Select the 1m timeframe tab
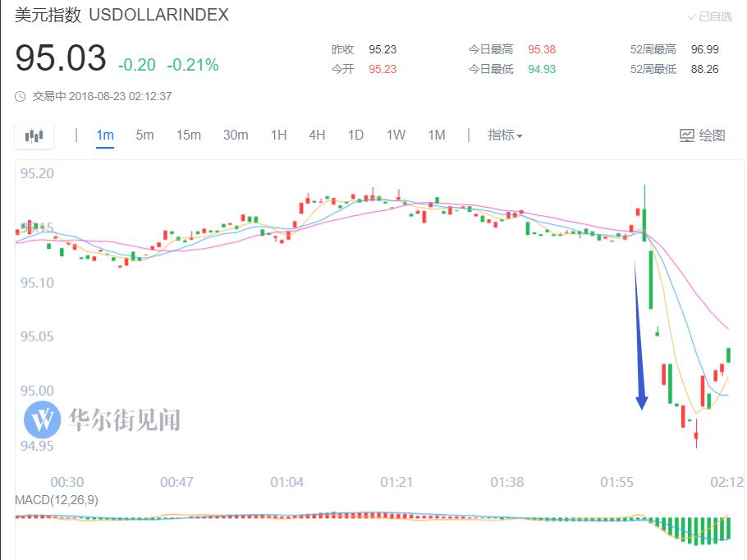Screen dimensions: 747x560 tap(104, 135)
